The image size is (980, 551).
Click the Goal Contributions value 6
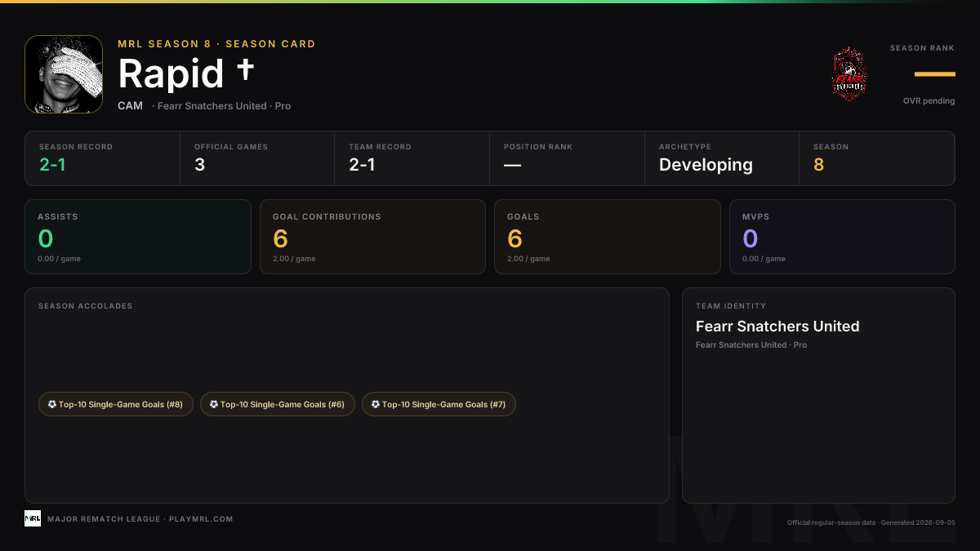click(280, 238)
